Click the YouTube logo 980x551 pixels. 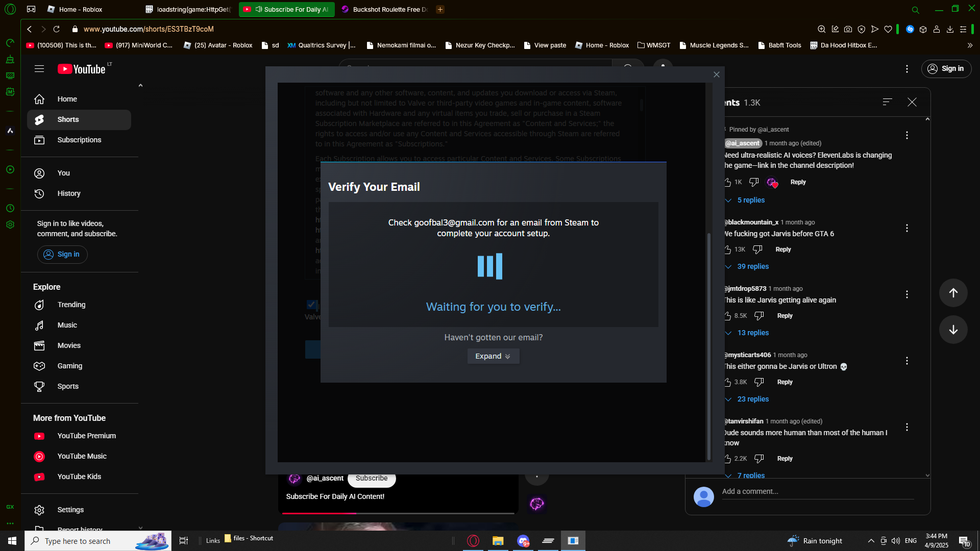82,69
